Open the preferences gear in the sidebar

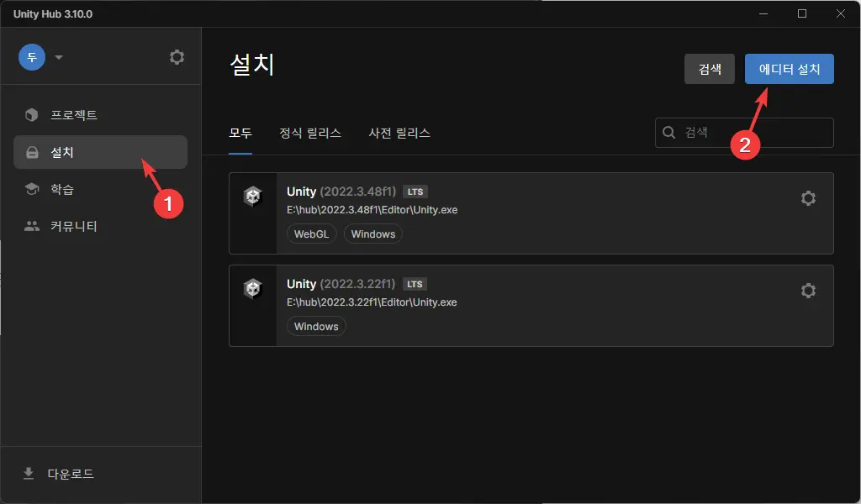[x=177, y=57]
